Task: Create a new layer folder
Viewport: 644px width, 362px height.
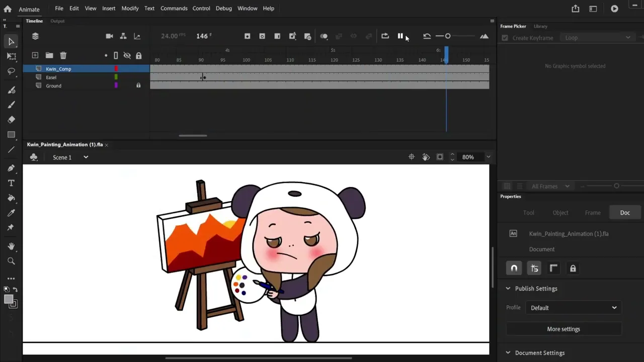Action: point(49,55)
